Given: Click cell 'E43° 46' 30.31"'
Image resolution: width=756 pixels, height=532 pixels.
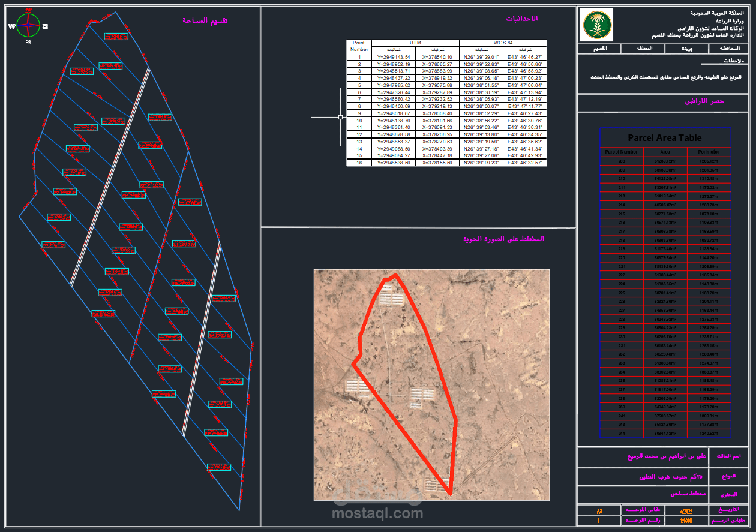Looking at the screenshot, I should point(525,127).
